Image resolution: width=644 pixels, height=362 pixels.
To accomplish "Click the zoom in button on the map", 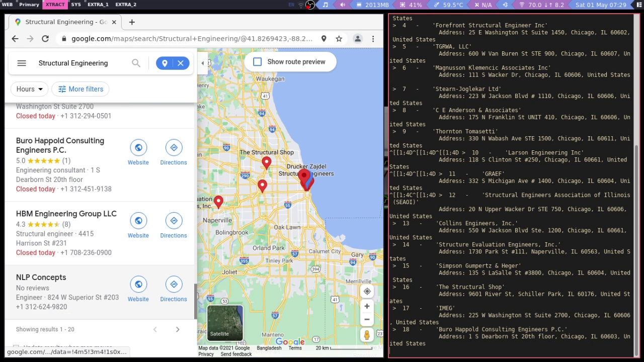I will [367, 306].
